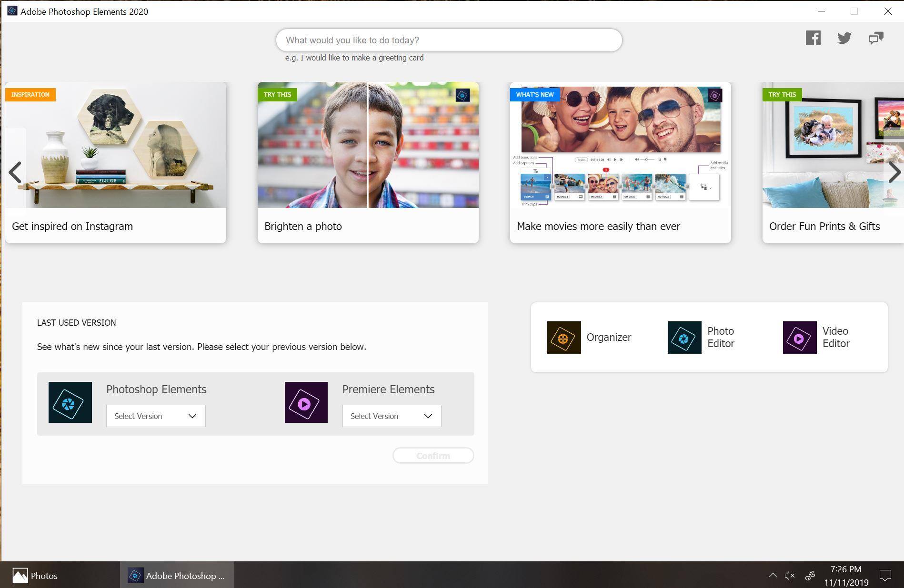Open the 'Brighten a photo' card
Viewport: 904px width, 588px height.
368,162
